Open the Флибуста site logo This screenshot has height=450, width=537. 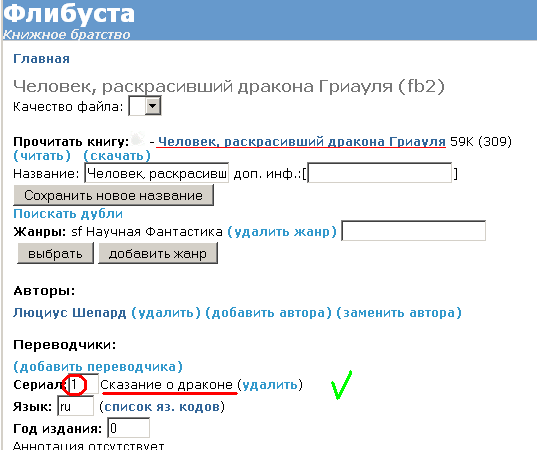click(69, 14)
